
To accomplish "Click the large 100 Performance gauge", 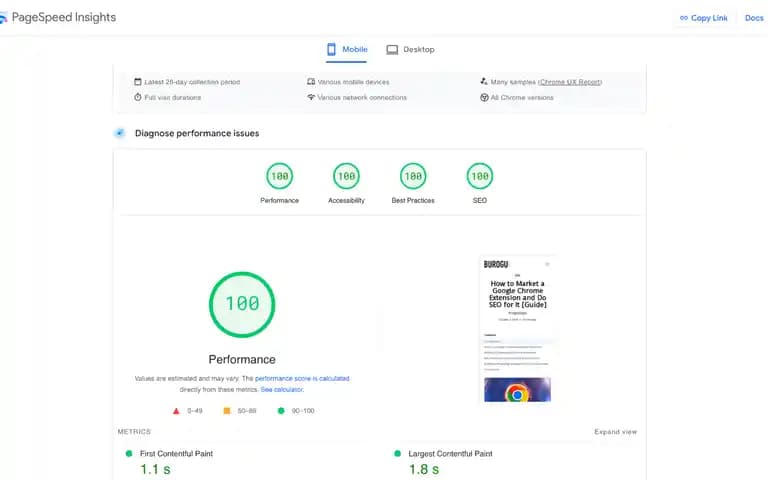I will 242,305.
